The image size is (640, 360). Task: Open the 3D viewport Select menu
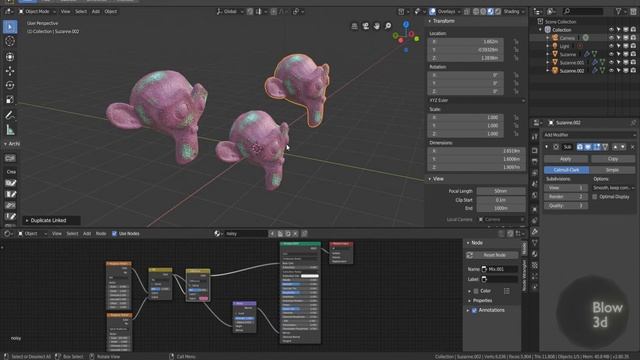pyautogui.click(x=81, y=11)
